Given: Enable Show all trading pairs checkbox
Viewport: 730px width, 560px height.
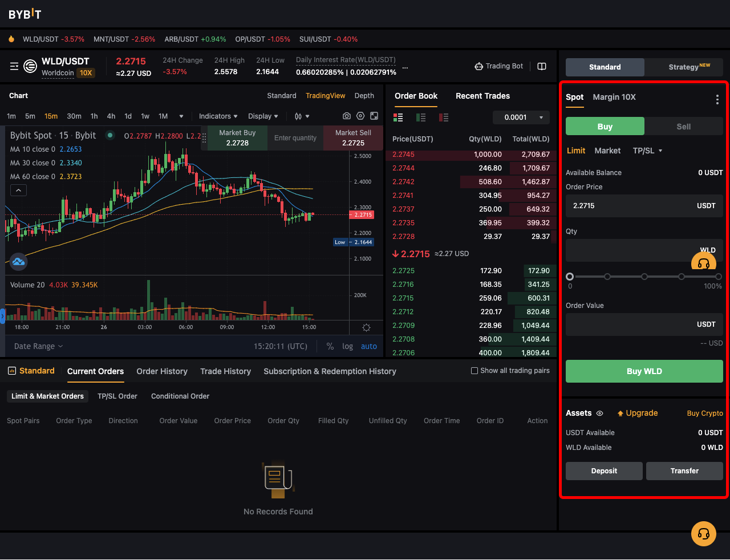Looking at the screenshot, I should pos(474,371).
